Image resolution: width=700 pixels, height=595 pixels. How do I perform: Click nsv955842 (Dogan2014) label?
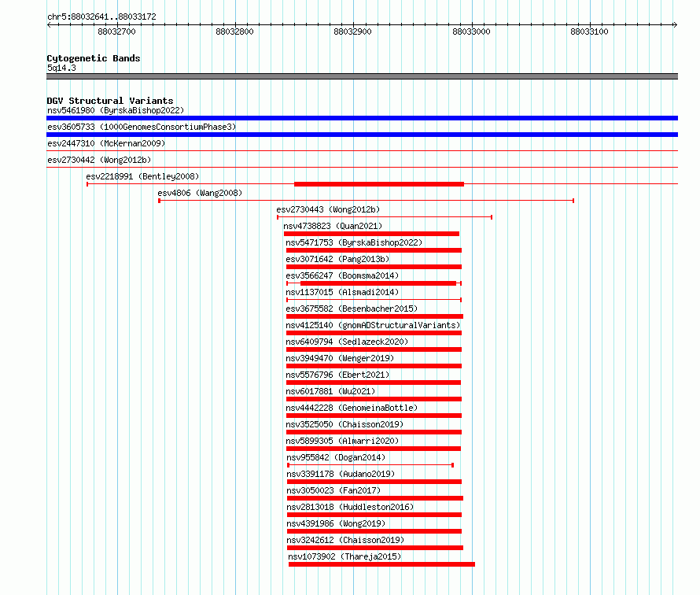pyautogui.click(x=336, y=457)
